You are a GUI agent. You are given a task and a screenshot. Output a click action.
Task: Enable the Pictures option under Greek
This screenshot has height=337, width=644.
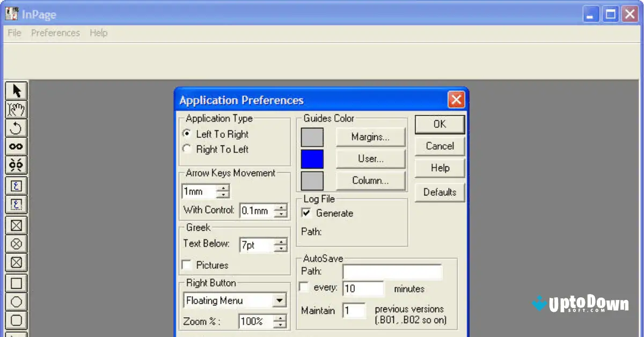186,265
